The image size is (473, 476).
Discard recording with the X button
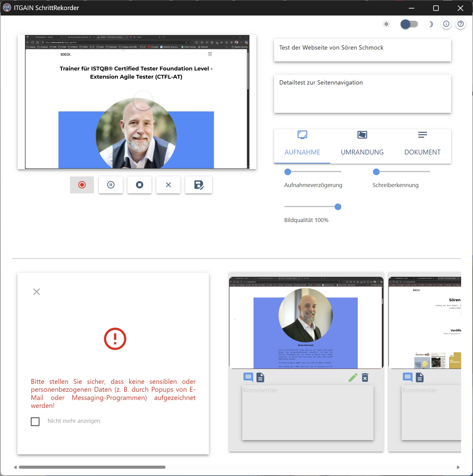click(x=168, y=185)
